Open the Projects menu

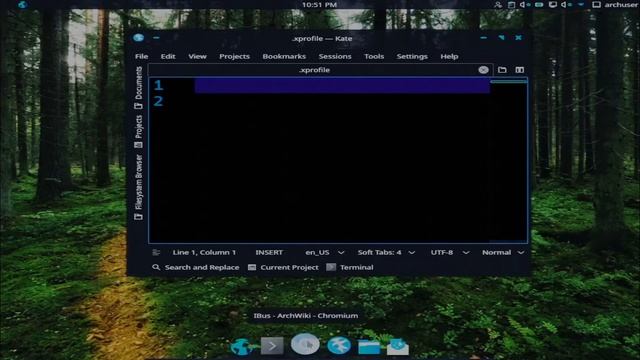click(x=234, y=56)
